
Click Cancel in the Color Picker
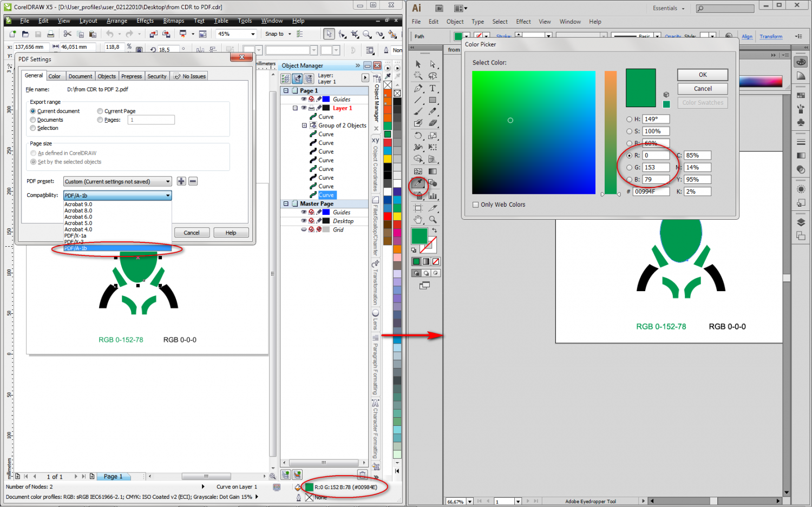(702, 89)
